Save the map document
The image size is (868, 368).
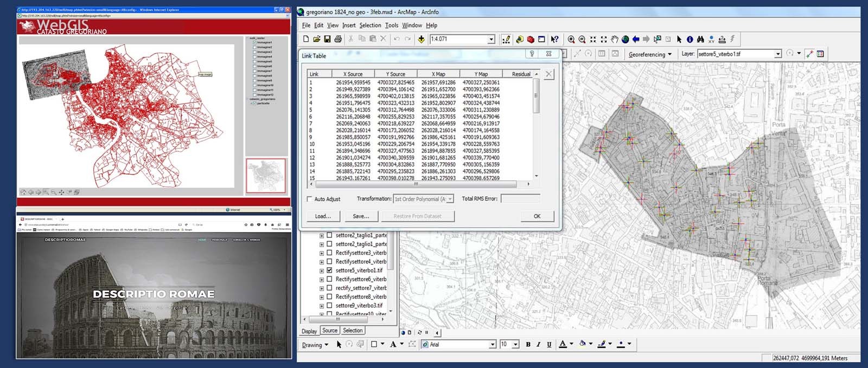pyautogui.click(x=327, y=39)
